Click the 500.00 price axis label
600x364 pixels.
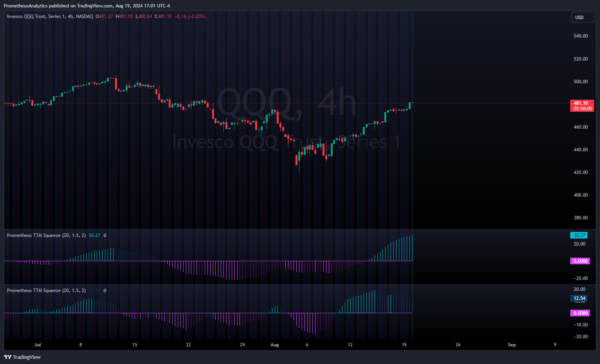click(581, 82)
